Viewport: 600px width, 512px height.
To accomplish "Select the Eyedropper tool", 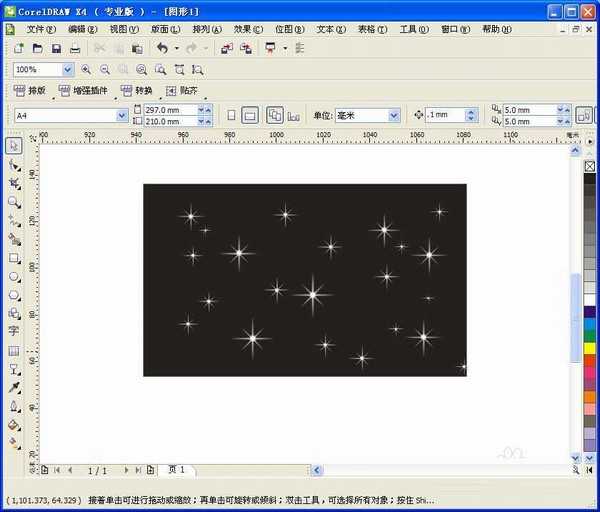I will (14, 387).
